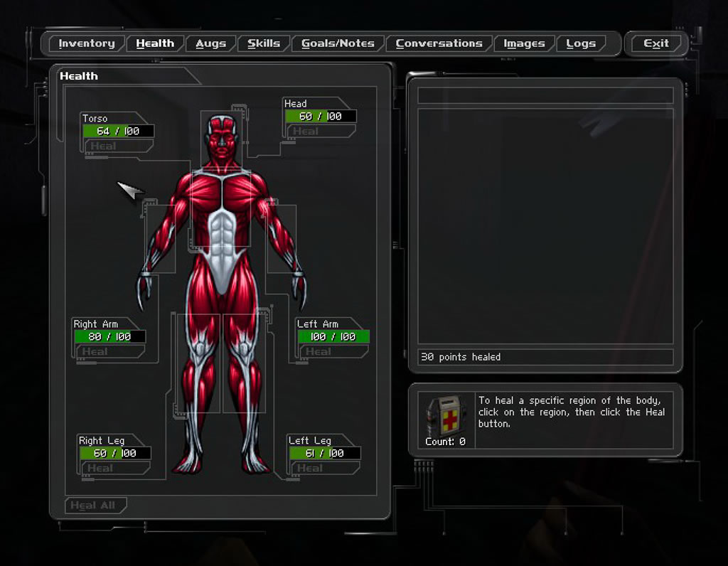Go to Goals/Notes tab

coord(338,44)
